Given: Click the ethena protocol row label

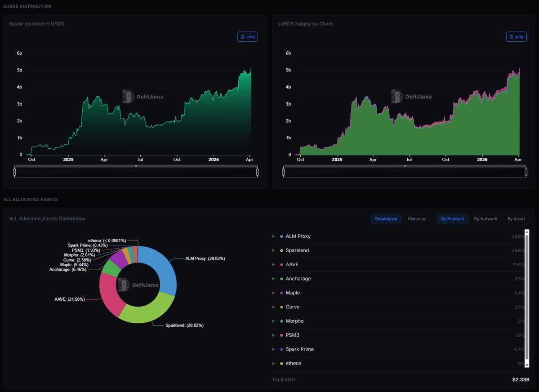Looking at the screenshot, I should (x=294, y=363).
